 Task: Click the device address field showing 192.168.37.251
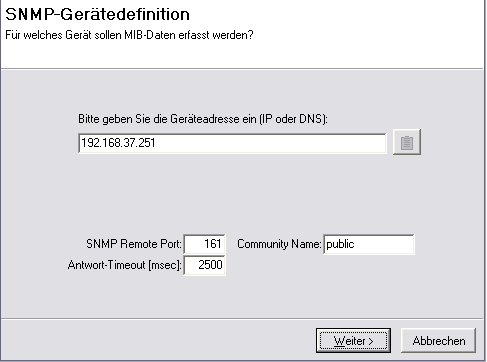pyautogui.click(x=232, y=143)
